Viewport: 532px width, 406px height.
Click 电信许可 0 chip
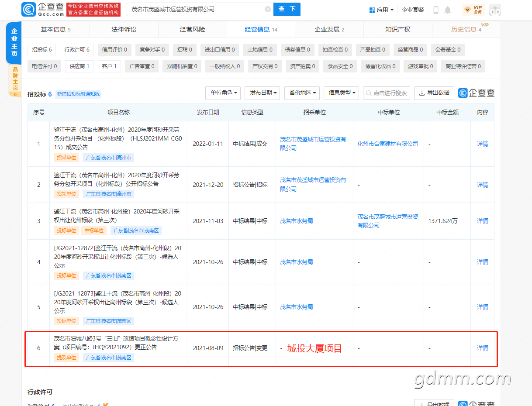[44, 66]
